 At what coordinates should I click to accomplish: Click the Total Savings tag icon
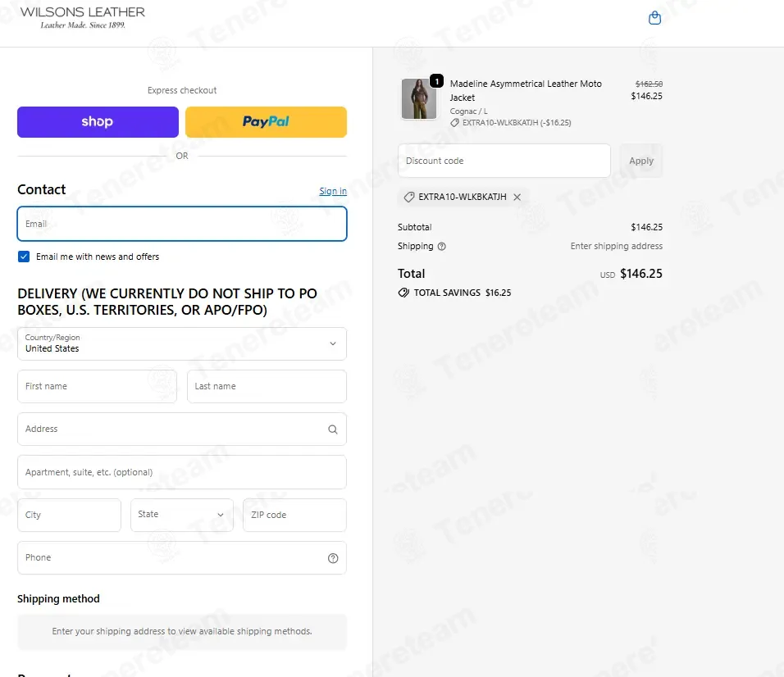[x=403, y=293]
